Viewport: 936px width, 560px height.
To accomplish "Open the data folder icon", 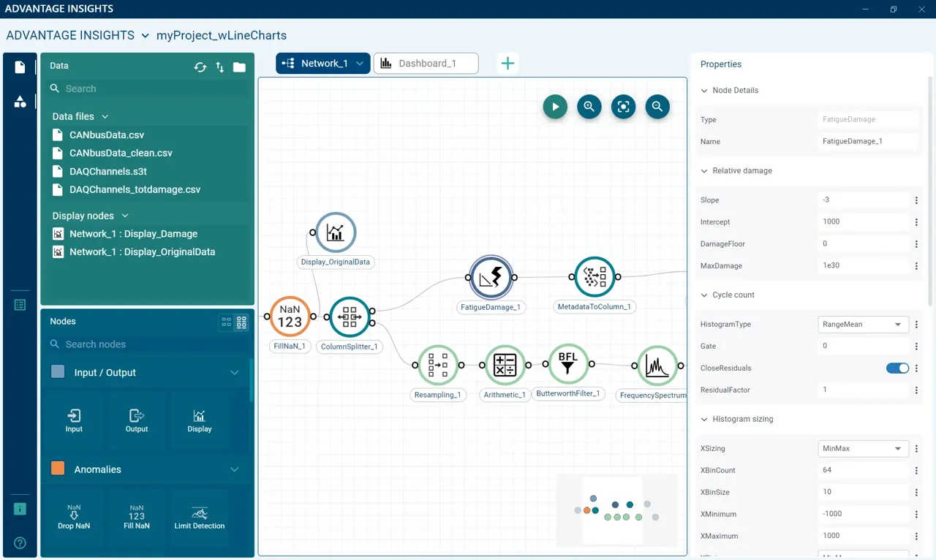I will pos(239,67).
